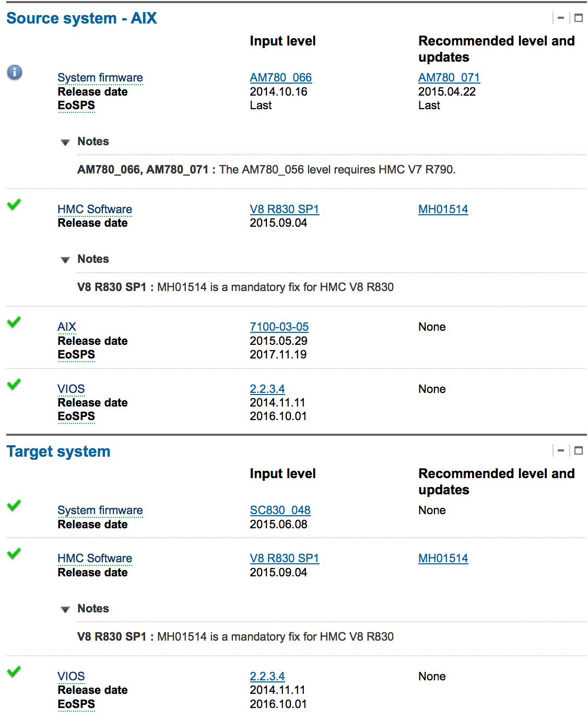The width and height of the screenshot is (588, 719).
Task: Open the AM780_066 firmware level link
Action: pyautogui.click(x=280, y=78)
